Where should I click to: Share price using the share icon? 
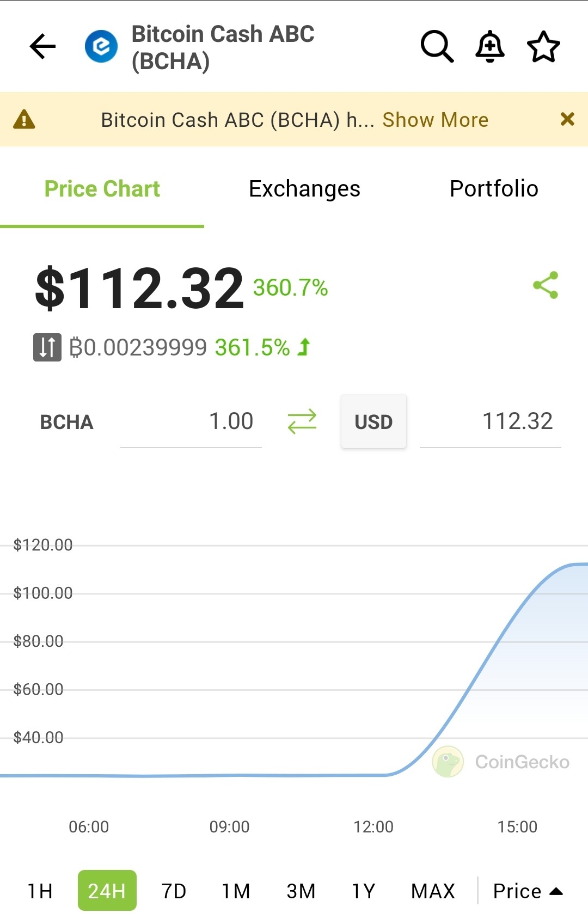(x=546, y=285)
